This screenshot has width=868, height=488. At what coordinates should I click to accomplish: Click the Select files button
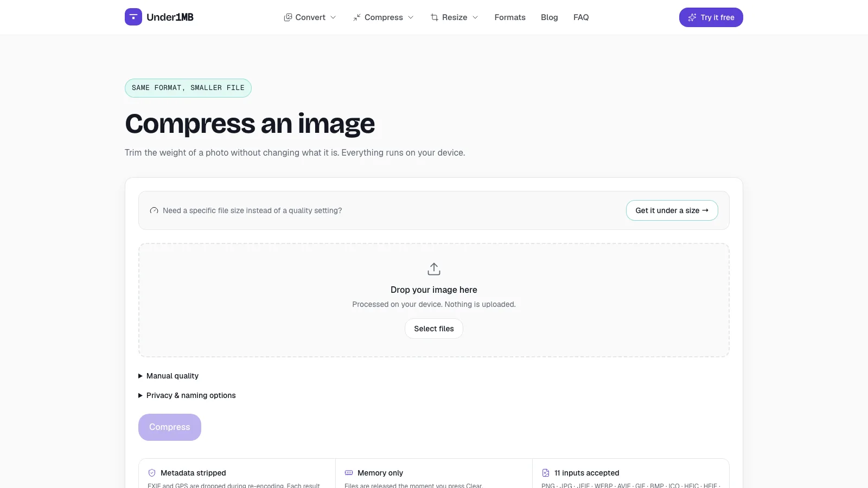[434, 329]
